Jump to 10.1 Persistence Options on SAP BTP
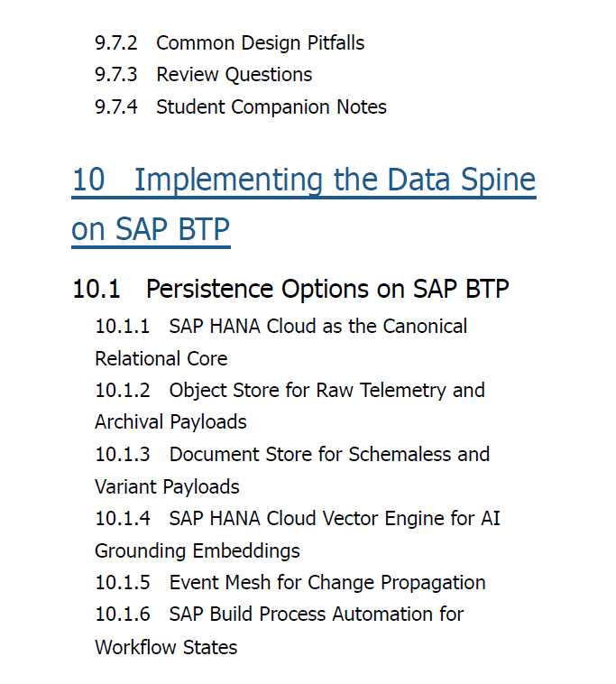The height and width of the screenshot is (684, 616). point(290,290)
